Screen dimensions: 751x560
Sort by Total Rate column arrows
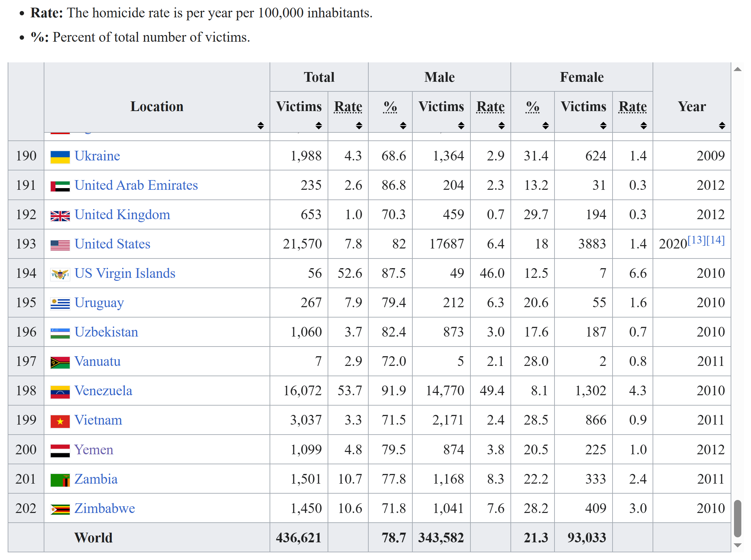pyautogui.click(x=359, y=126)
